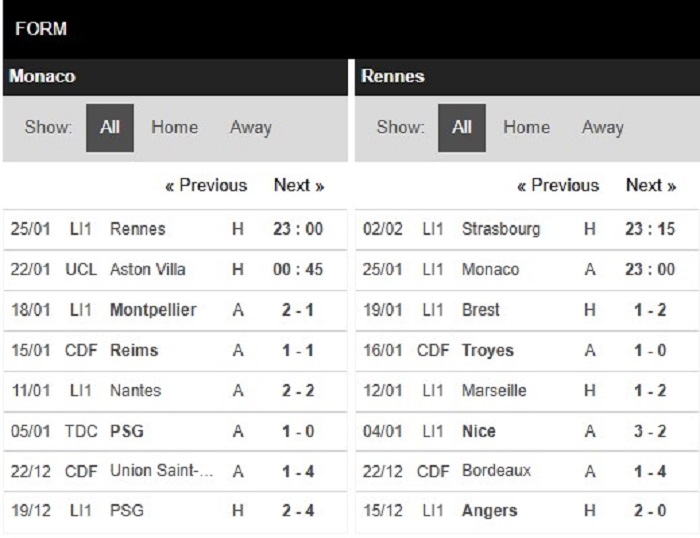The height and width of the screenshot is (538, 700).
Task: Open Union Saint-... CDF match row
Action: tap(175, 471)
